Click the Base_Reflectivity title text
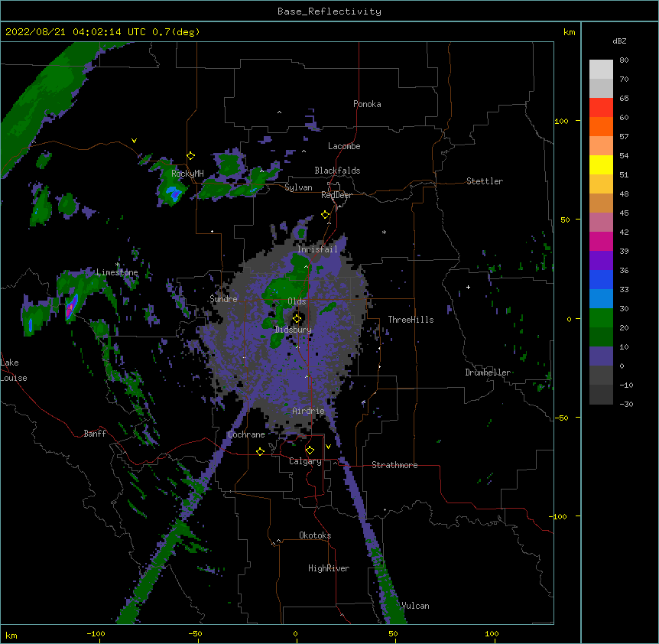The image size is (659, 644). pyautogui.click(x=329, y=11)
